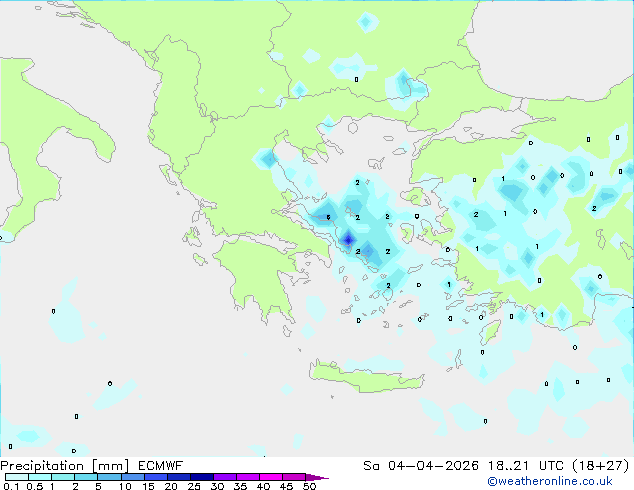Select the 30–35 mm legend color swatch
This screenshot has height=490, width=634.
point(224,477)
